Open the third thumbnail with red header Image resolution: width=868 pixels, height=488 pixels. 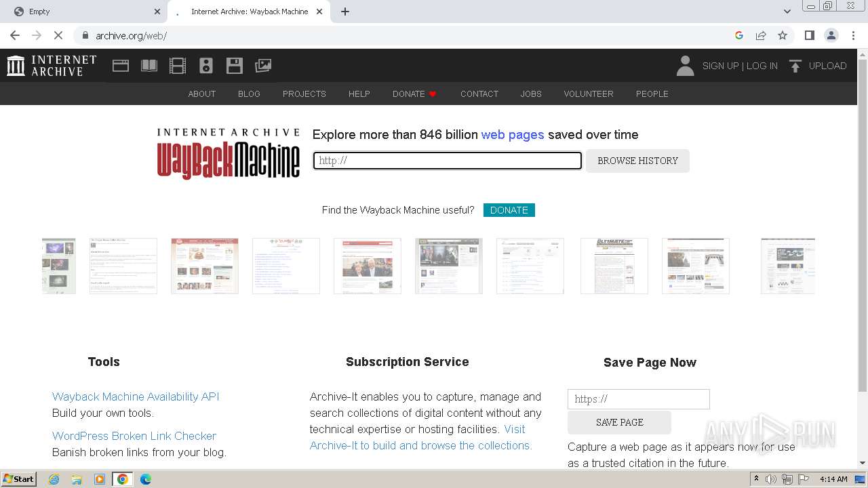coord(205,266)
